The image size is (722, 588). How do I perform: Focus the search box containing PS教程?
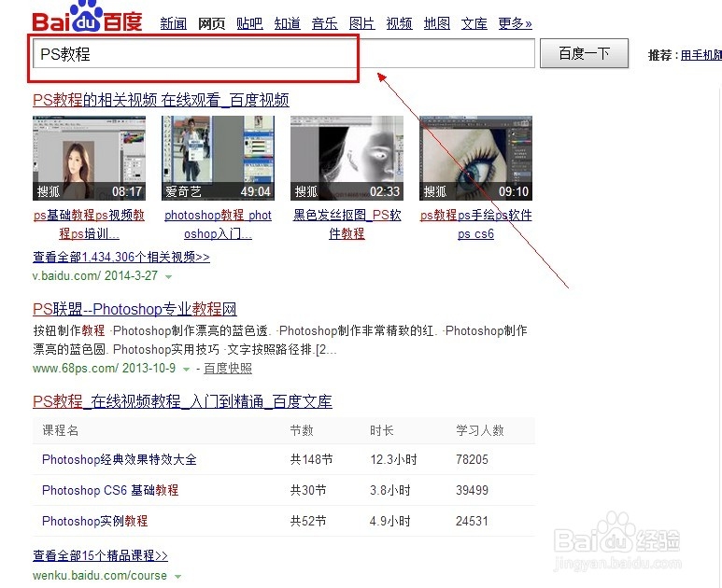point(284,54)
